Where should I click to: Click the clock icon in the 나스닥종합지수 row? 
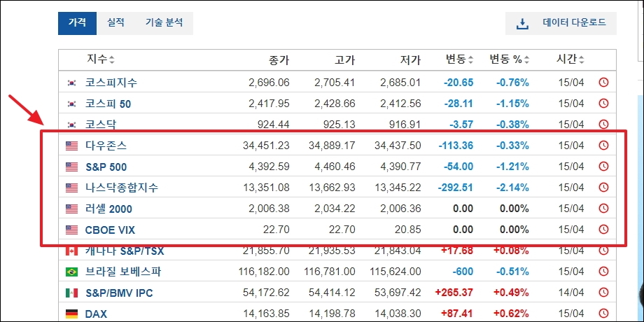click(603, 188)
